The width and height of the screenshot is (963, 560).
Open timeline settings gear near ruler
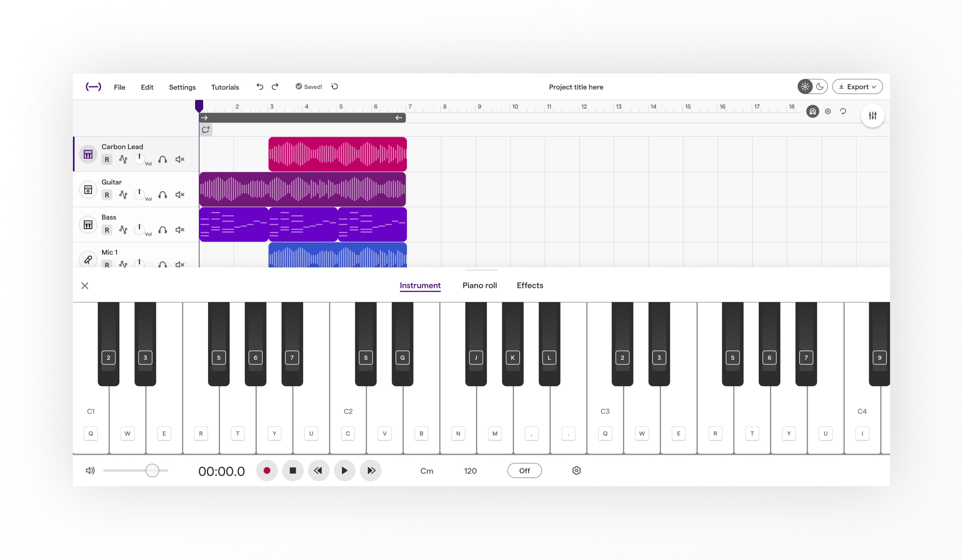pyautogui.click(x=828, y=111)
